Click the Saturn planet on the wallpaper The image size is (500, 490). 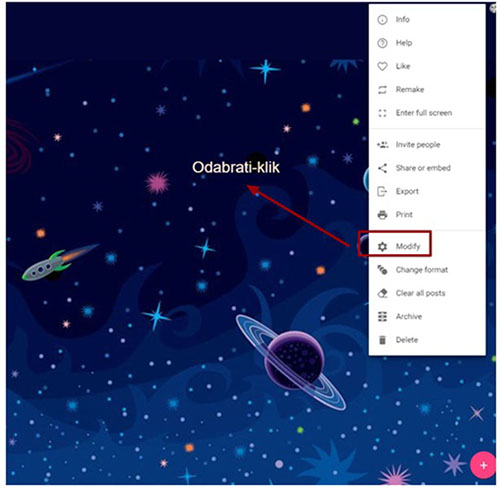[x=291, y=361]
